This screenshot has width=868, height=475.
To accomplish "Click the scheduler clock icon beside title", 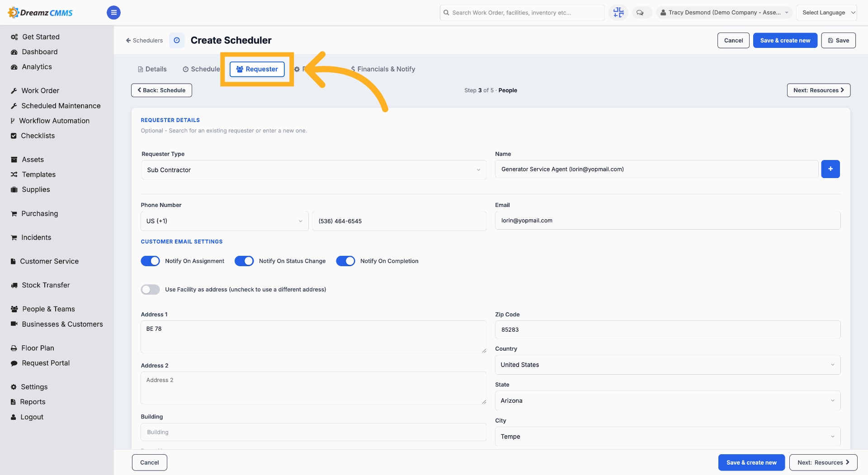I will (x=177, y=40).
